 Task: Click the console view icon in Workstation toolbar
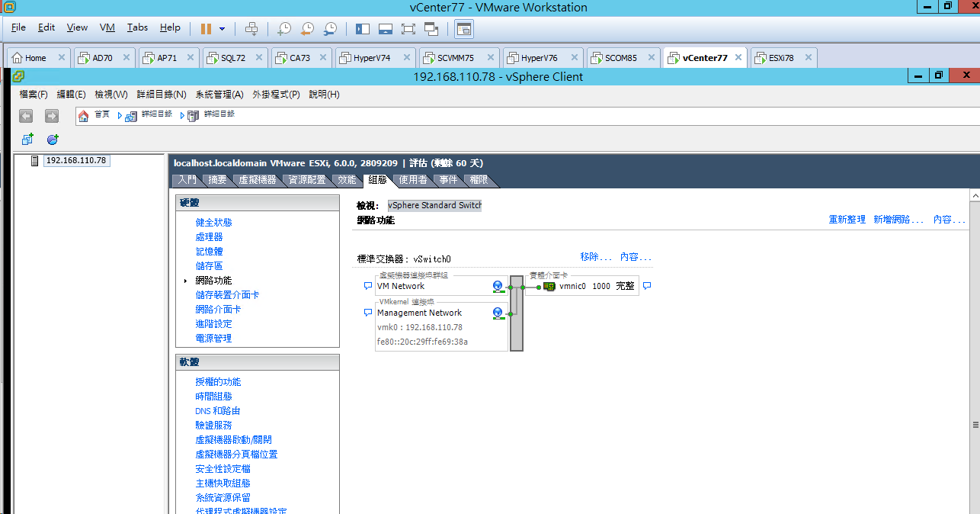point(464,29)
